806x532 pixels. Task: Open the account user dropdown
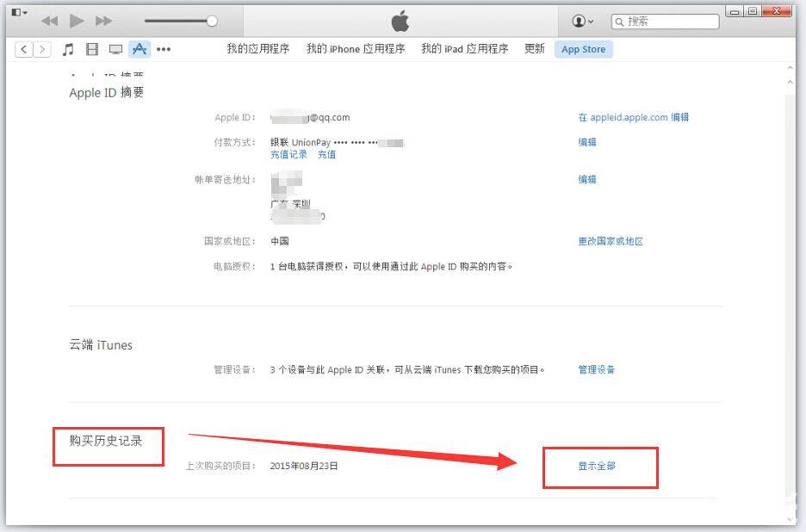point(583,21)
